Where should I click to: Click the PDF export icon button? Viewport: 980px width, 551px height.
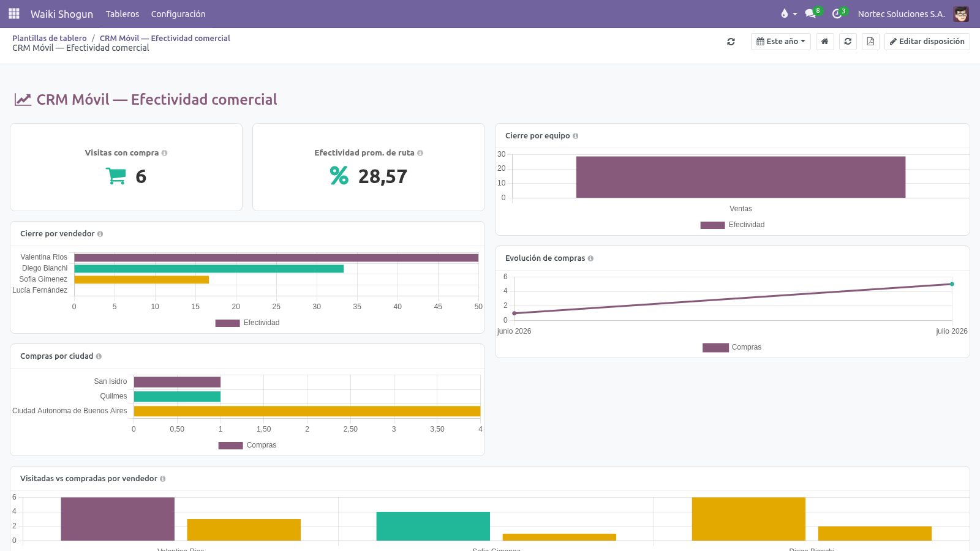pos(870,42)
